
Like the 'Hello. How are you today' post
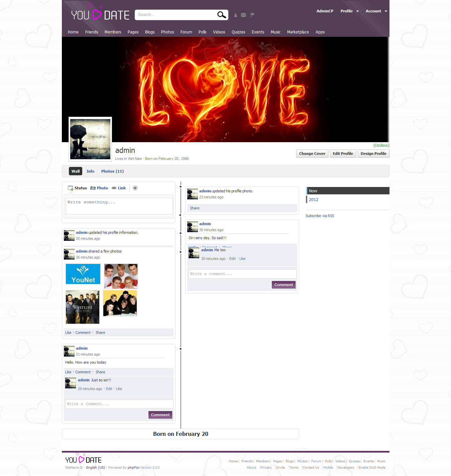tap(68, 372)
